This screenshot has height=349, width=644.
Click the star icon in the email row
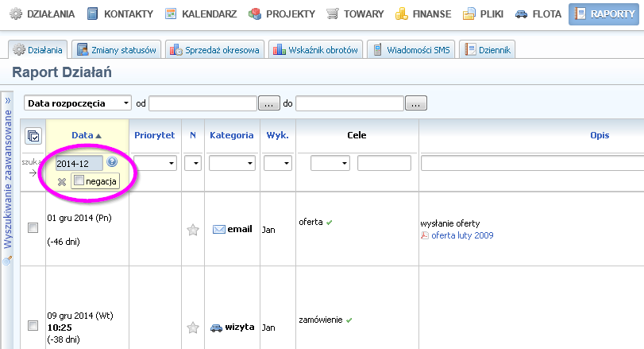pyautogui.click(x=192, y=230)
